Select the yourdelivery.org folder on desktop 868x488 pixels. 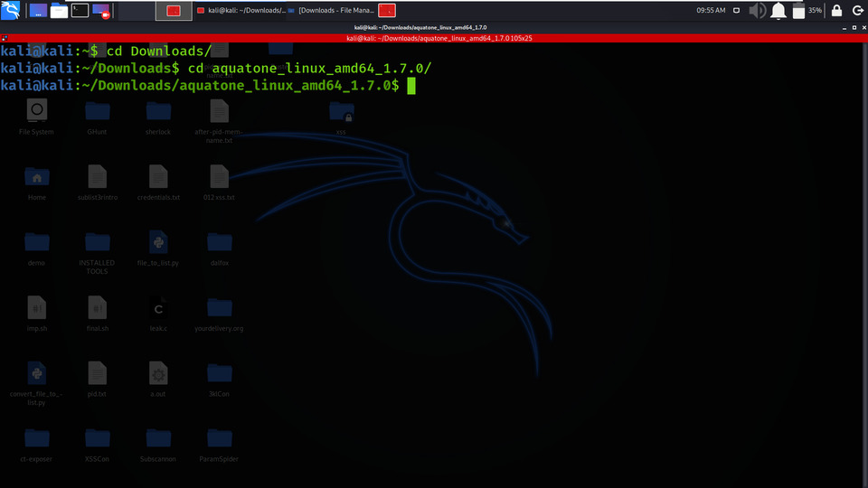219,314
